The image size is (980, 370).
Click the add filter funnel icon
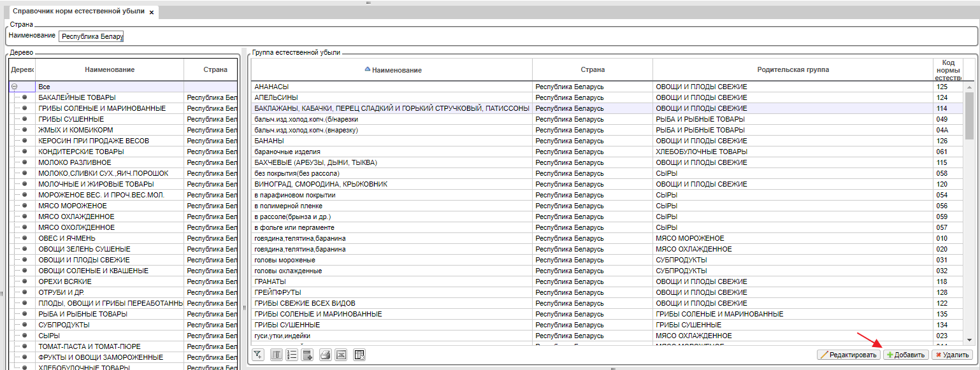click(x=258, y=355)
